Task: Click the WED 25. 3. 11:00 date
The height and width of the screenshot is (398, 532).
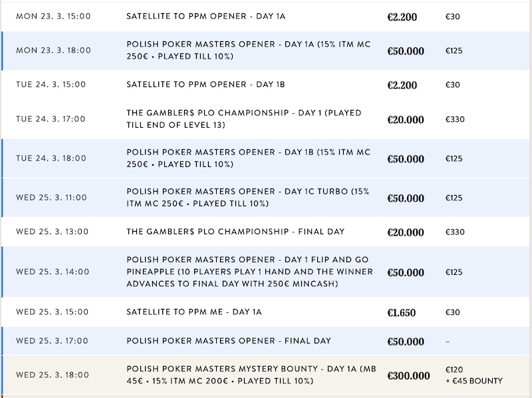Action: point(51,198)
